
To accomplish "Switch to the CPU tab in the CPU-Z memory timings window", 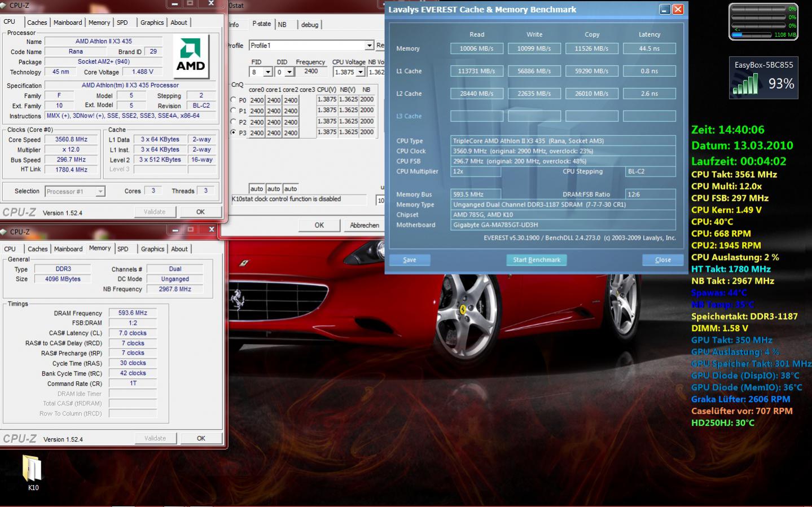I will tap(10, 249).
